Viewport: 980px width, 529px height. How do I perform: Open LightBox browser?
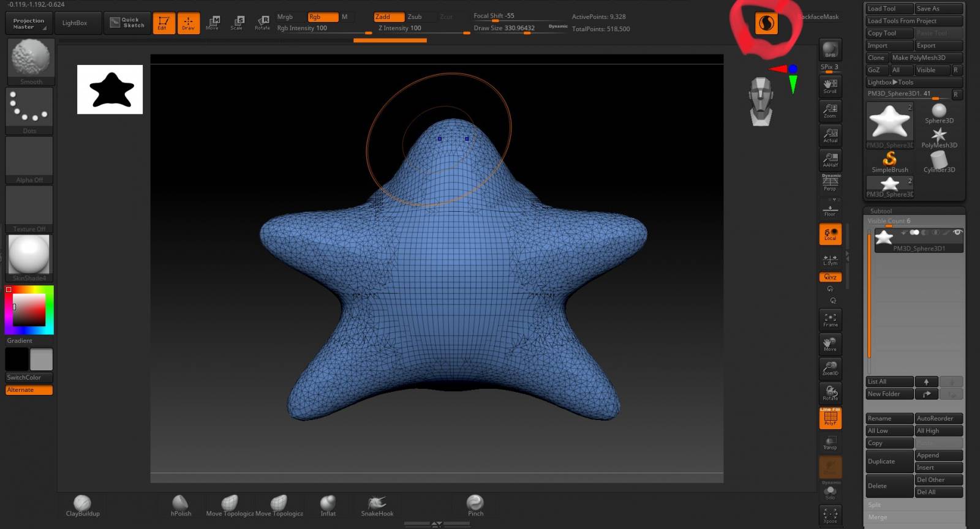[x=75, y=23]
